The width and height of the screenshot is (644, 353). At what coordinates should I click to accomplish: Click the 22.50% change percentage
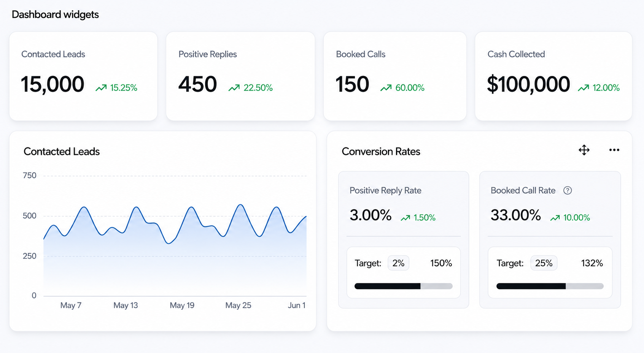coord(258,88)
